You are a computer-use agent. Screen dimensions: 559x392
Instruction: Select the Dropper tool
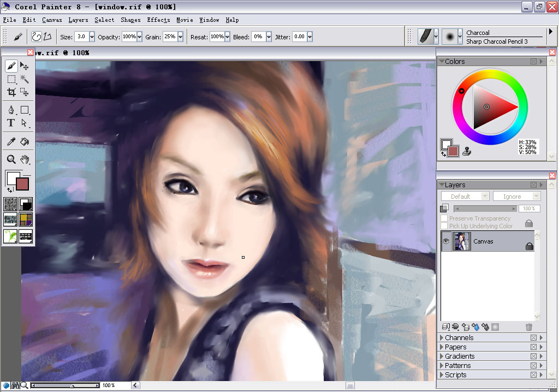(11, 141)
